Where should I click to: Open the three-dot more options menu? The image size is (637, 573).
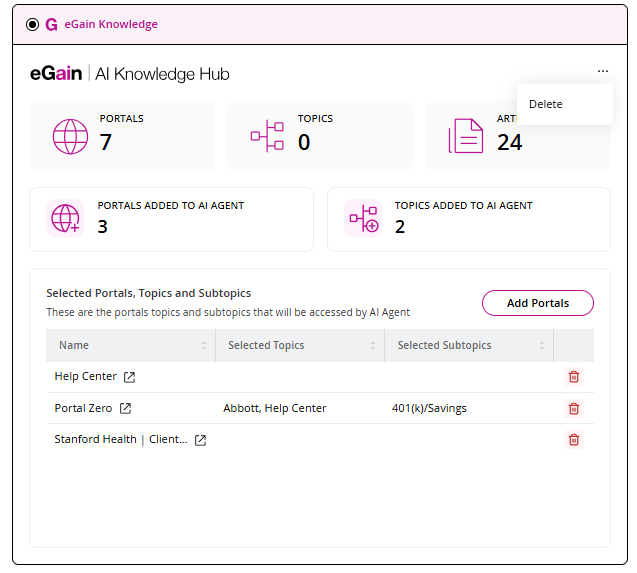602,72
